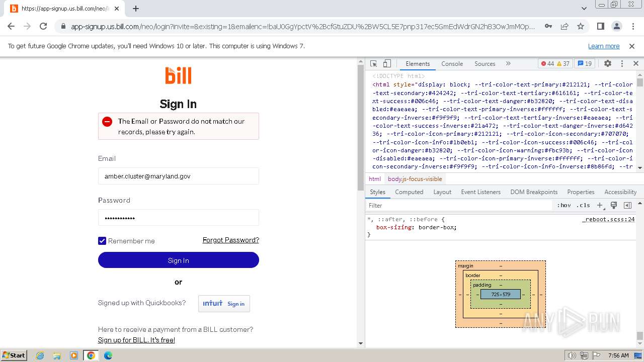Click the html breadcrumb in DevTools
The width and height of the screenshot is (644, 362).
point(375,179)
